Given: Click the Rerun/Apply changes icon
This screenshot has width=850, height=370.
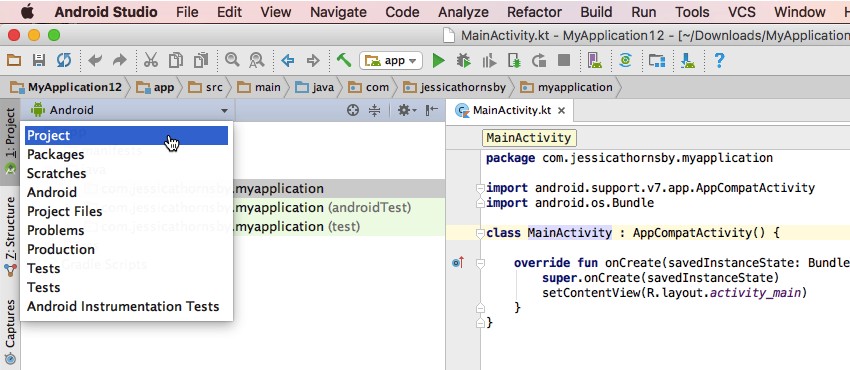Looking at the screenshot, I should [539, 60].
